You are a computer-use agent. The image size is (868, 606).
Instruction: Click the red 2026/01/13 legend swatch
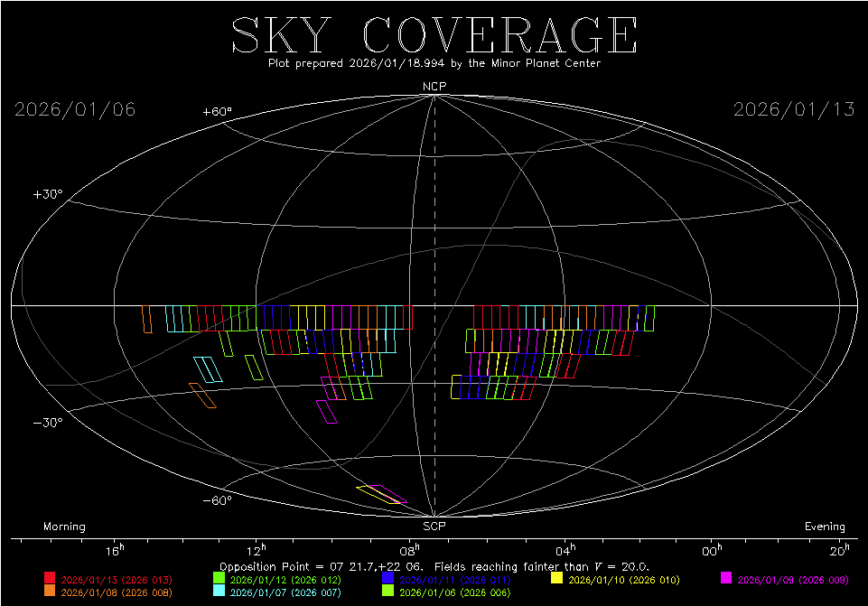tap(51, 578)
